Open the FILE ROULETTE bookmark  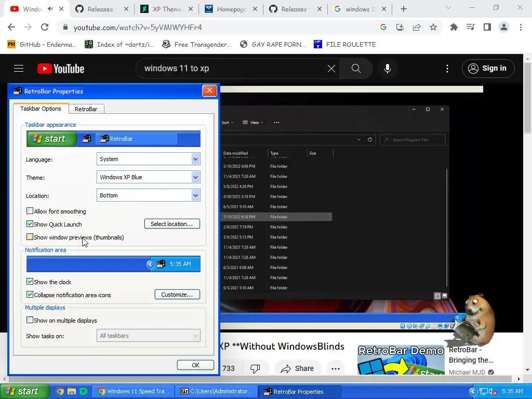[x=345, y=45]
